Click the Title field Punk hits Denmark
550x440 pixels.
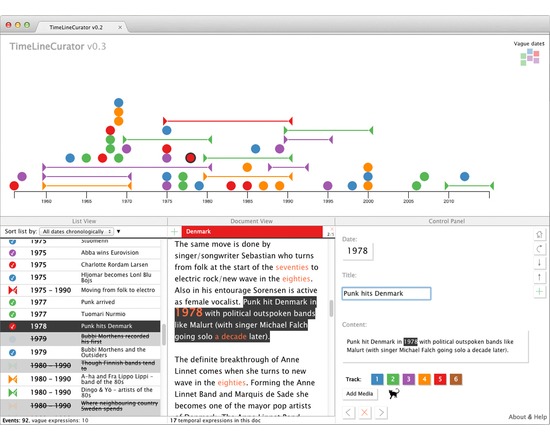[386, 293]
